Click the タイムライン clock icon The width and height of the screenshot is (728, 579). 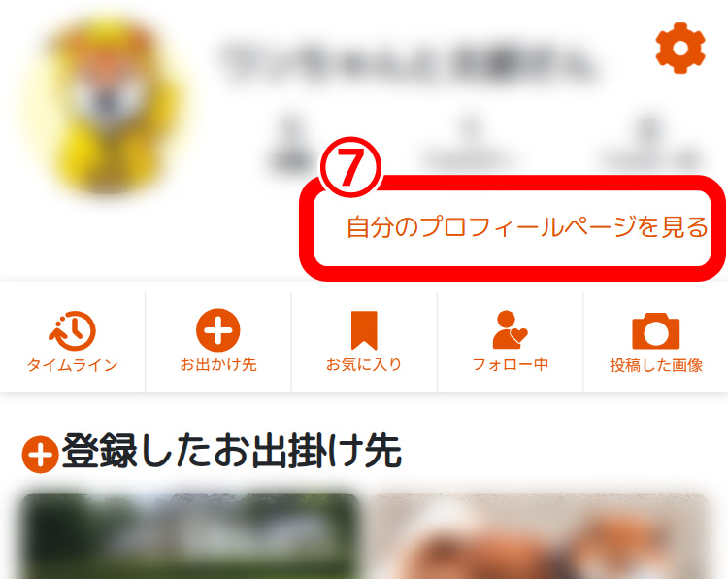click(73, 330)
